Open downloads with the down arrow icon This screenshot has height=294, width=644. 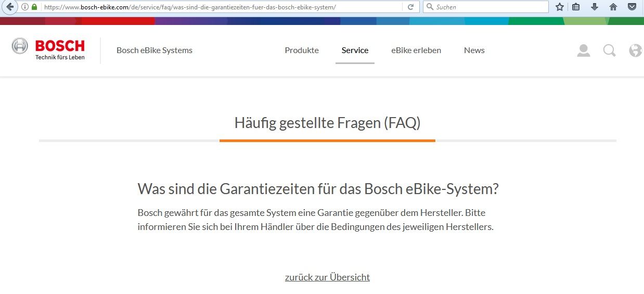(x=594, y=7)
